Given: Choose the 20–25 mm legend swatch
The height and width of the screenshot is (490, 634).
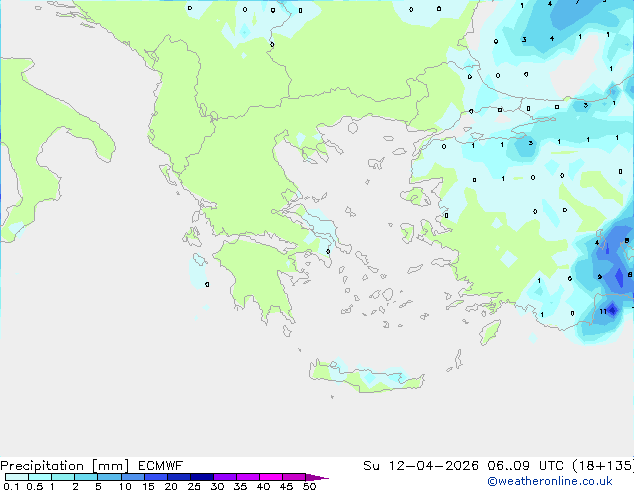Looking at the screenshot, I should pyautogui.click(x=178, y=477).
